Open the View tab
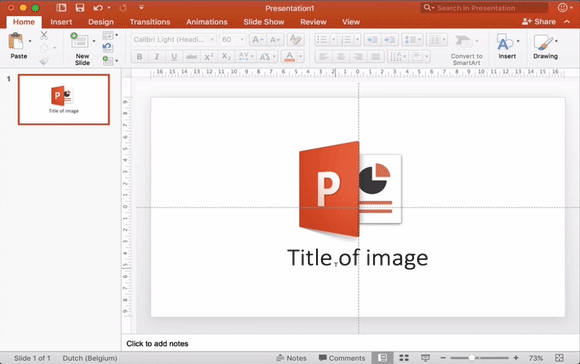The width and height of the screenshot is (580, 364). [x=351, y=22]
